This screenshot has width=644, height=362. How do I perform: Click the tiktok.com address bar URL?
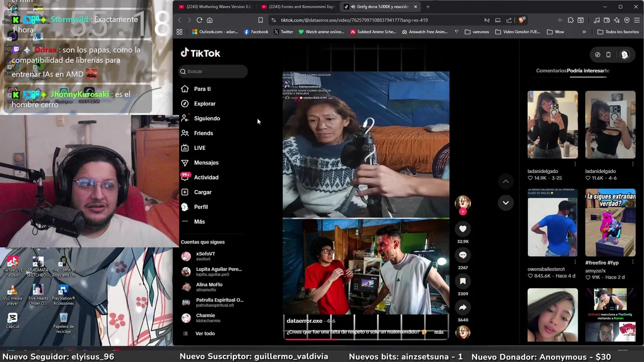coord(354,20)
